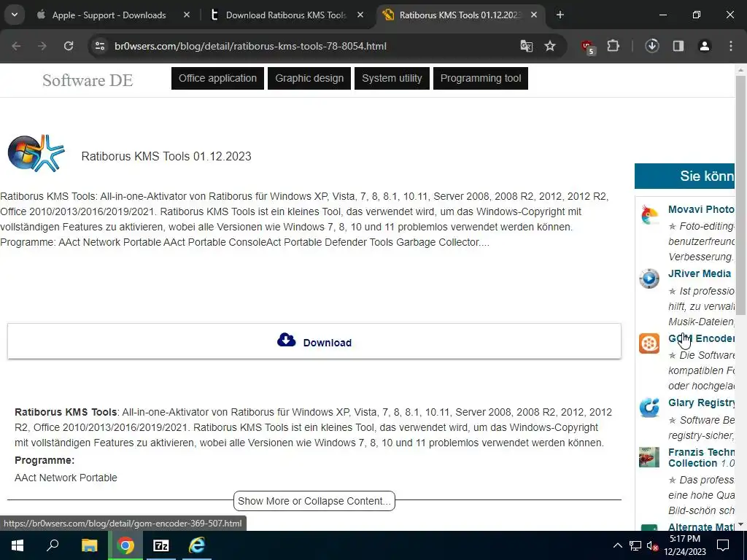
Task: Click the muted volume tray icon
Action: pos(652,545)
